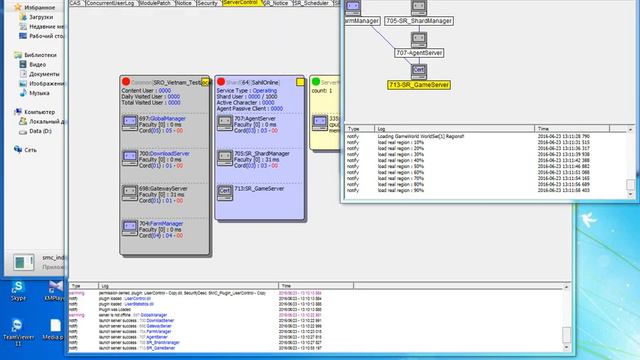Click the Cert node icon above 713-SR_GameServer
640x360 pixels.
419,71
